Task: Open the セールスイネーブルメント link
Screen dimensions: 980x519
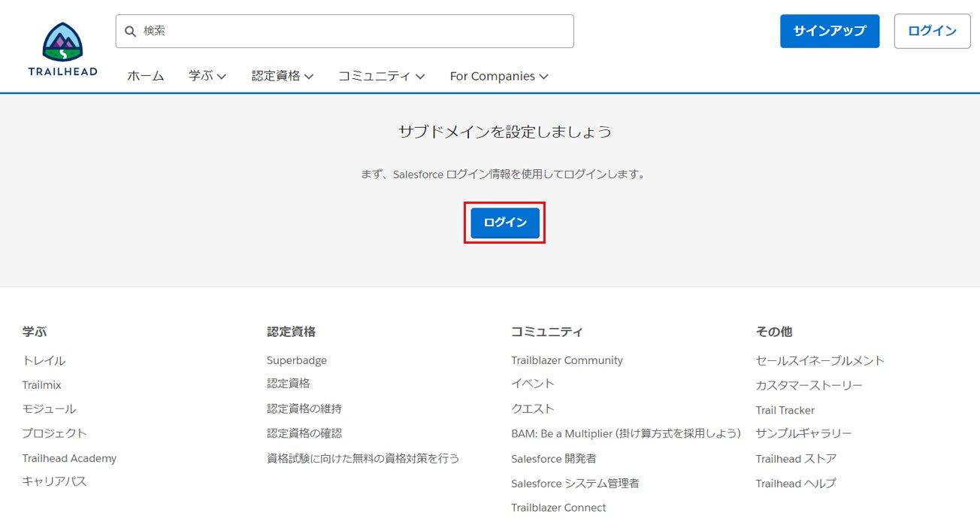Action: pos(820,360)
